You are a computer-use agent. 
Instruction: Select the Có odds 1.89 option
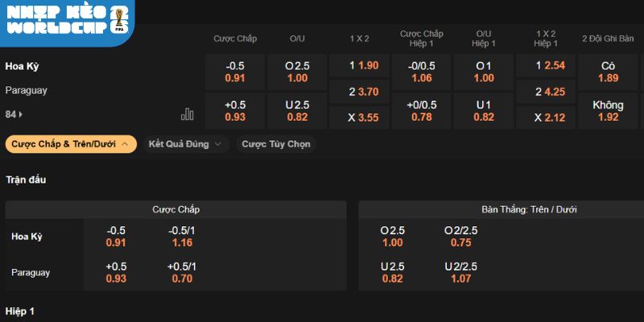click(608, 72)
